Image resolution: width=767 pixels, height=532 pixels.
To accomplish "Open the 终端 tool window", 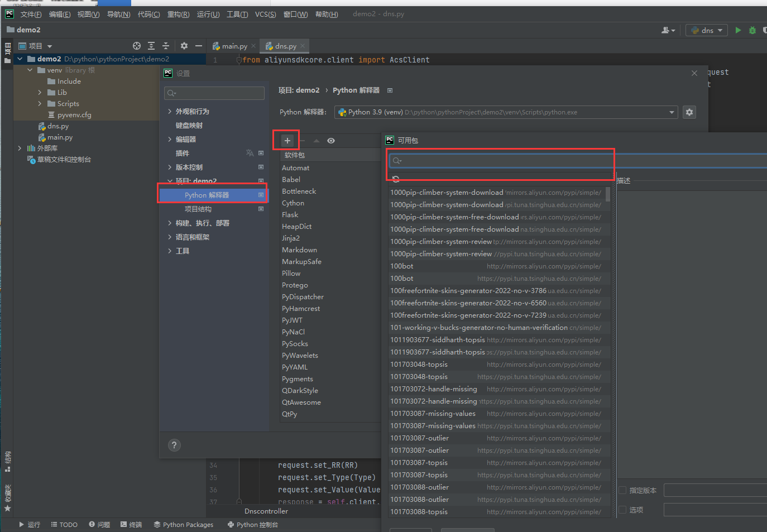I will 131,525.
